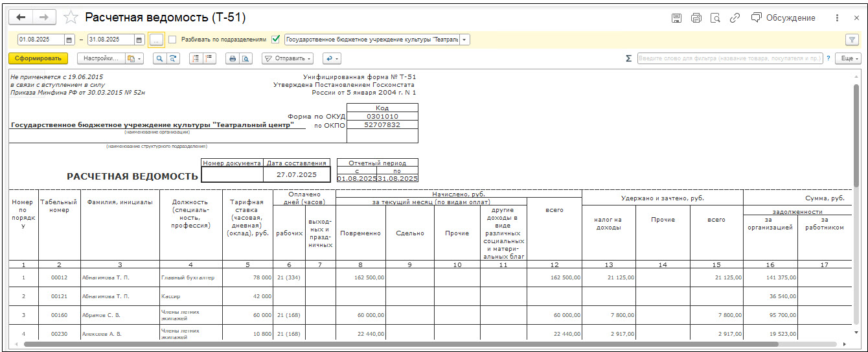This screenshot has height=352, width=868.
Task: Click the magnifier find icon in toolbar
Action: [x=159, y=58]
